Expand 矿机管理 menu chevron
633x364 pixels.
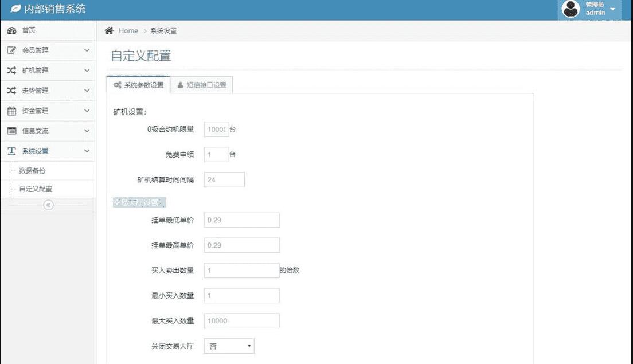(87, 70)
